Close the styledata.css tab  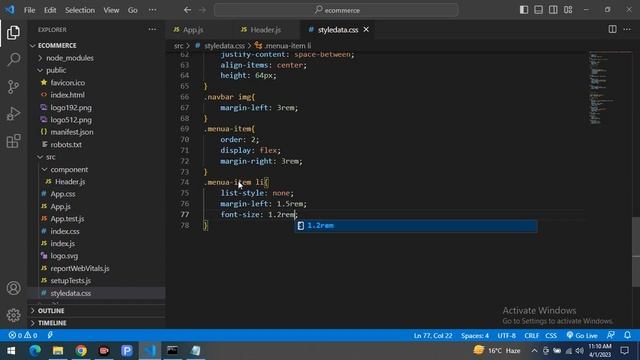coord(366,29)
